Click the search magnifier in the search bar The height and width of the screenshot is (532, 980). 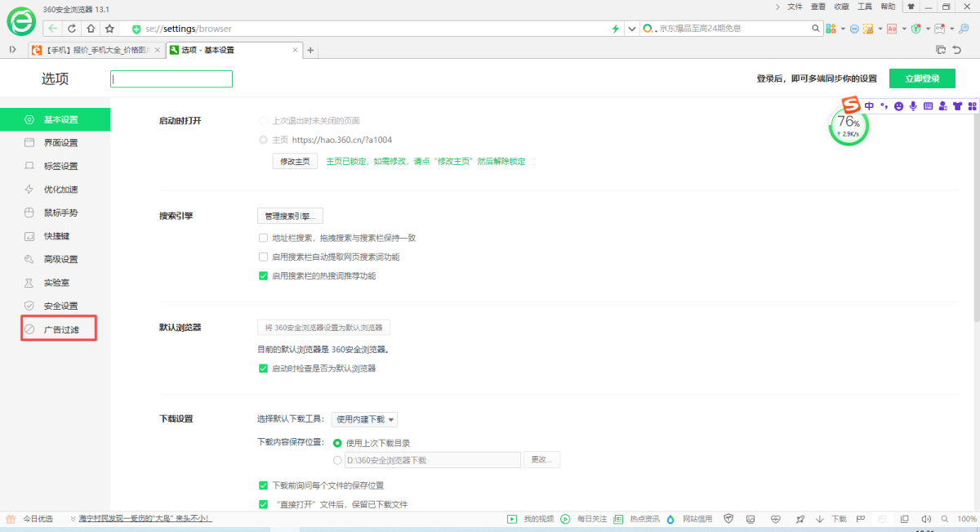pyautogui.click(x=815, y=29)
